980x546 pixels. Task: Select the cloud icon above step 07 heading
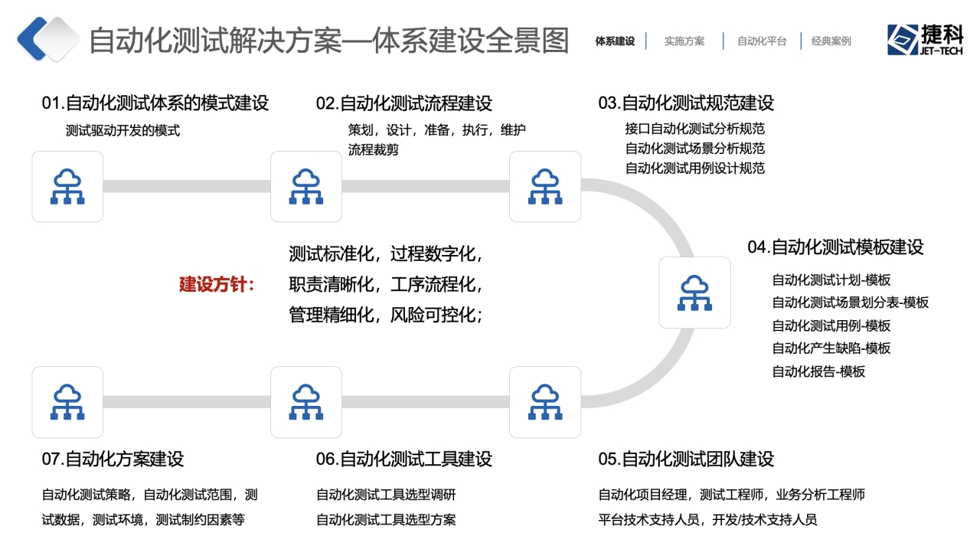pyautogui.click(x=67, y=402)
